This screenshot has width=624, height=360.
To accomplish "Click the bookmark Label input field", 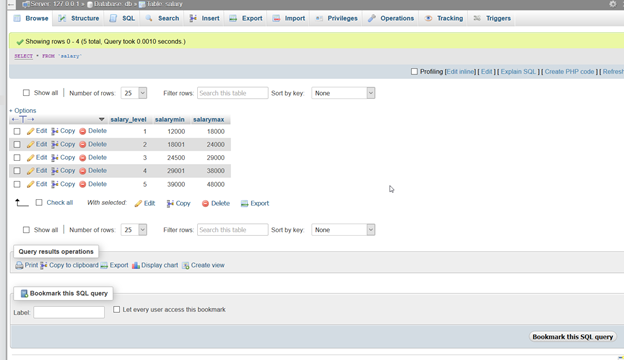I will click(x=69, y=312).
